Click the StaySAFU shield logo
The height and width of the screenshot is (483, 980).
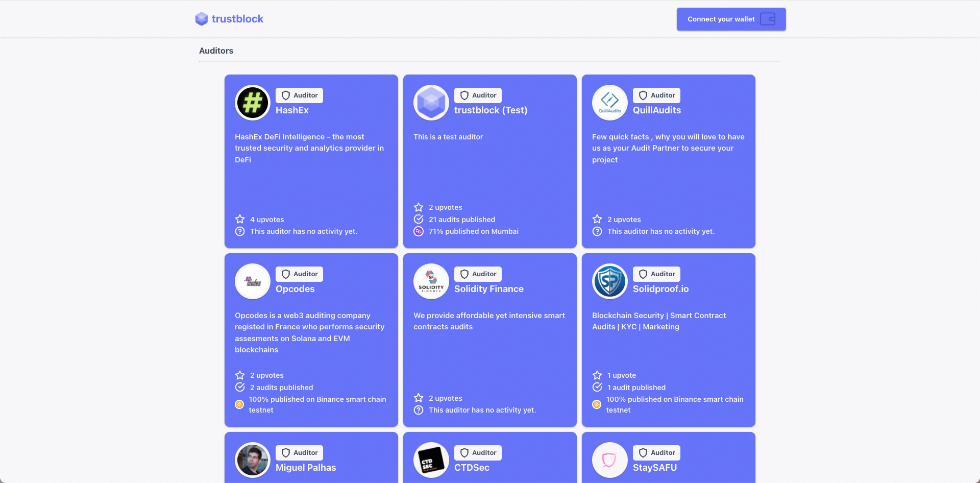[610, 460]
